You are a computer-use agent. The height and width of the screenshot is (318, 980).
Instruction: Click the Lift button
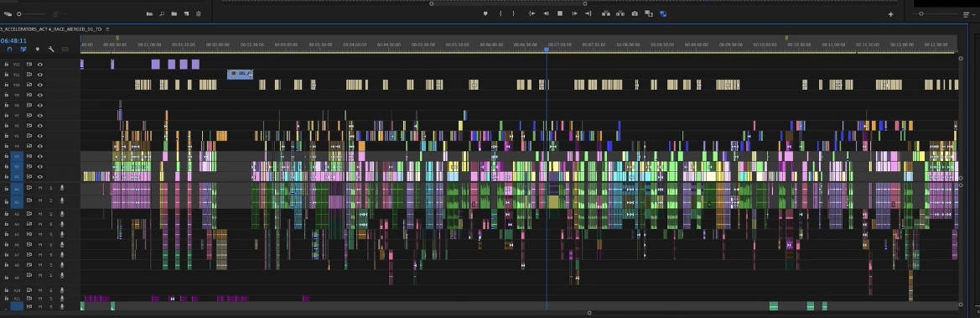(x=605, y=13)
